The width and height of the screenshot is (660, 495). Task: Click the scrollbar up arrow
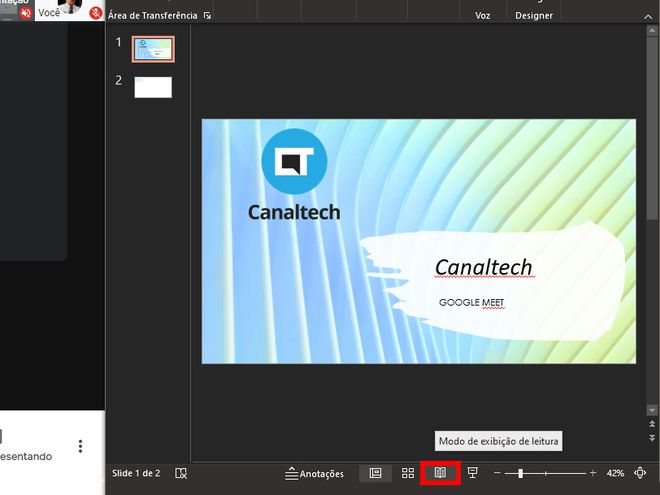click(x=652, y=31)
